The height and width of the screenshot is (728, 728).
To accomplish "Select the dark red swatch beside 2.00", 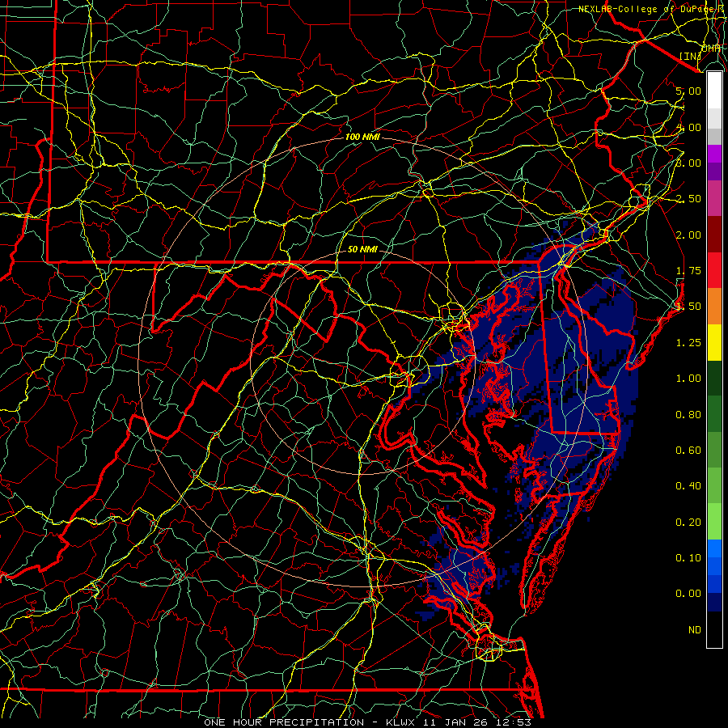I will coord(714,235).
